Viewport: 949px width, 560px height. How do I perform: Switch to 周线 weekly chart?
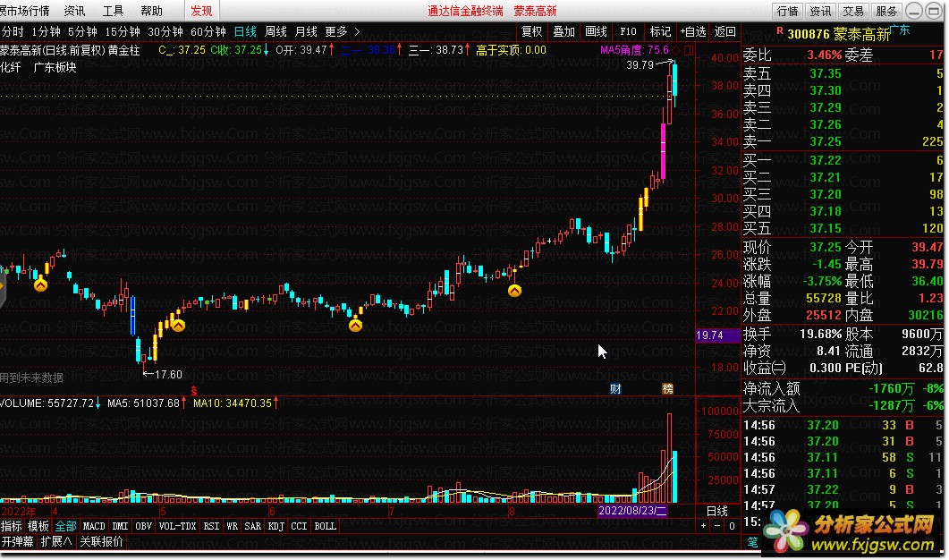[x=276, y=31]
